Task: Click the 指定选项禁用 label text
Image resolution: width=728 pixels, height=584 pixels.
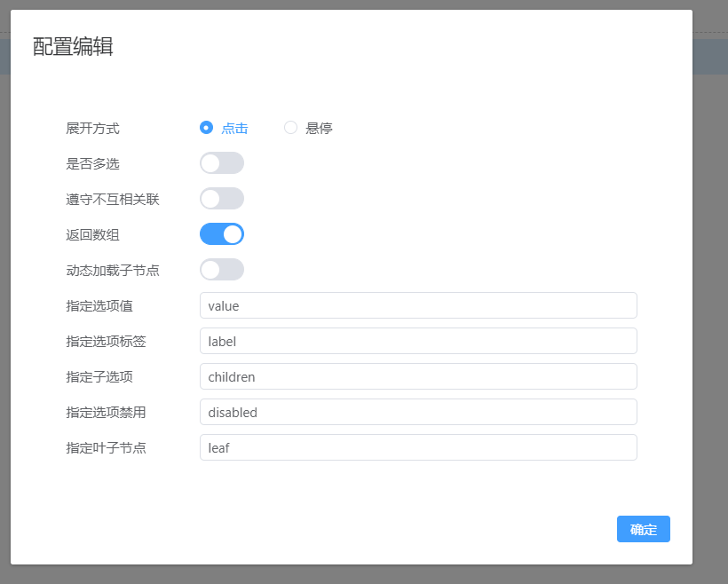Action: [107, 413]
